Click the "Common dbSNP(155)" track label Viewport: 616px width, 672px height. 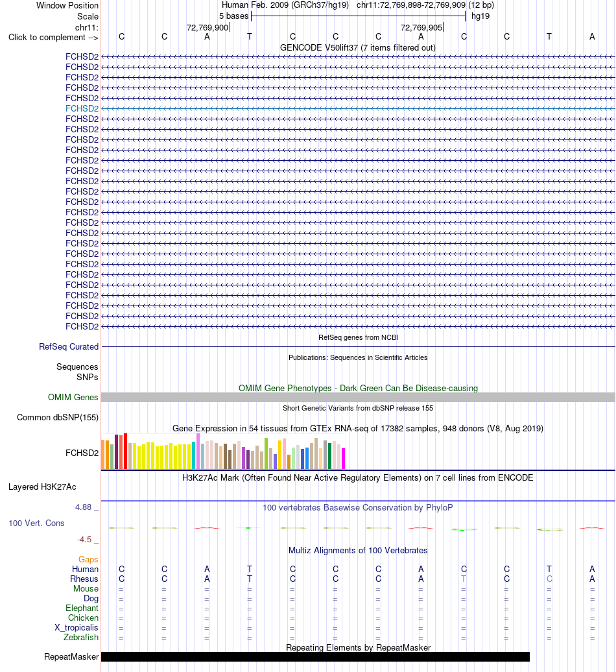58,418
